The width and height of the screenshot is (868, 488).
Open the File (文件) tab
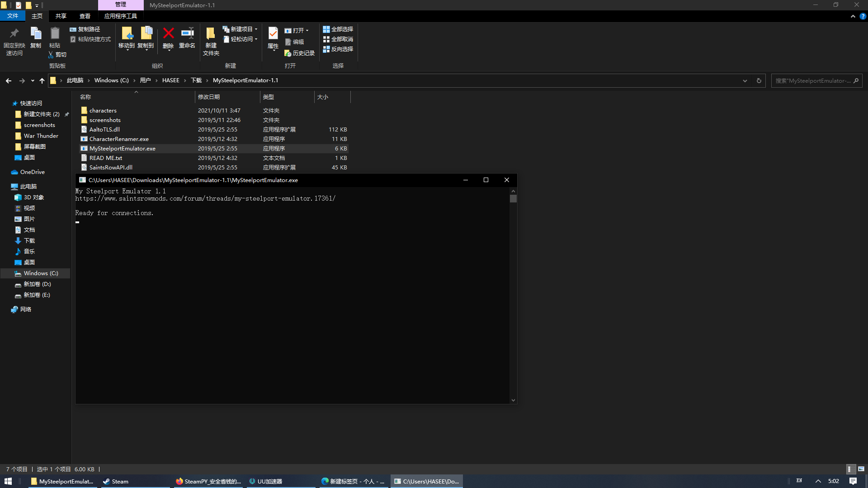pyautogui.click(x=13, y=16)
